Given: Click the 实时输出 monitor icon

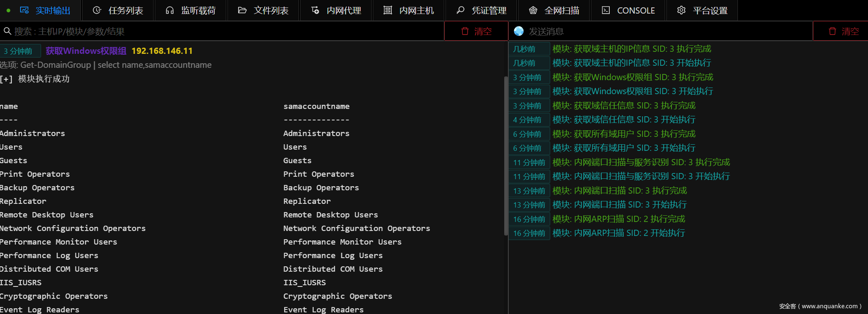Looking at the screenshot, I should pos(24,10).
